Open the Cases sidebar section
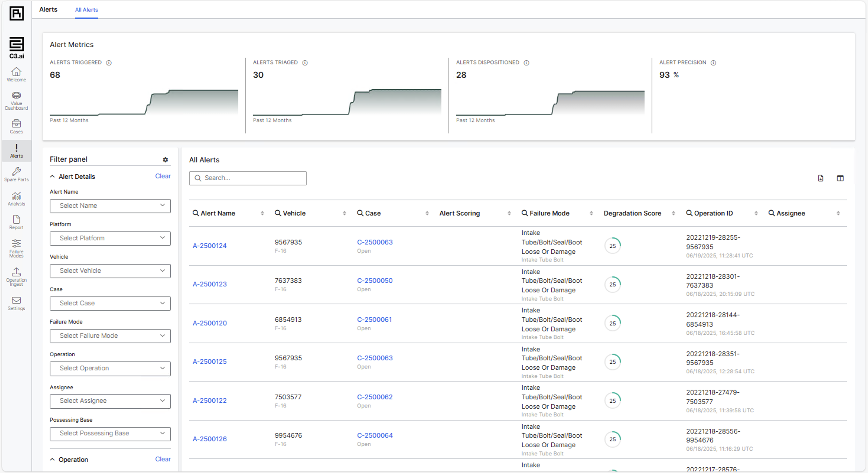Image resolution: width=868 pixels, height=473 pixels. tap(16, 127)
